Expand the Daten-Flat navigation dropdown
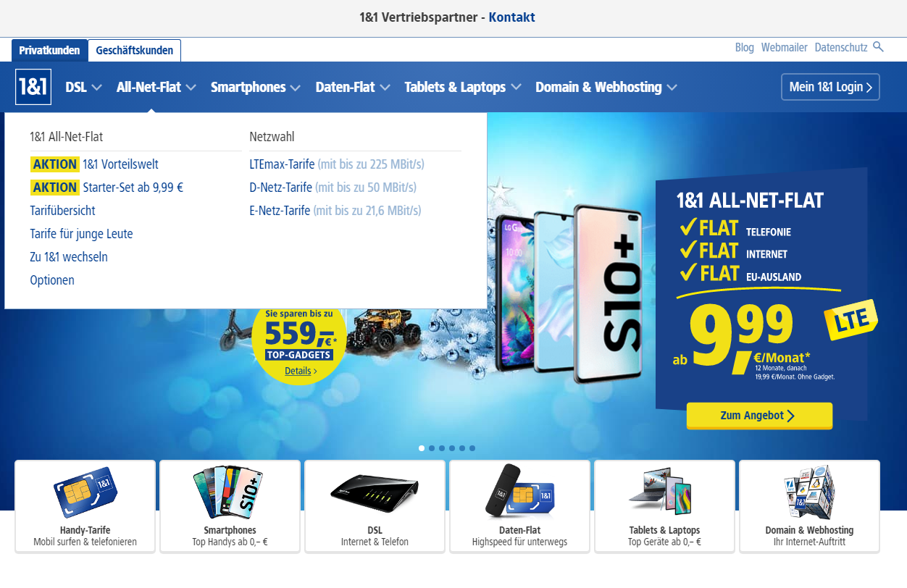Image resolution: width=907 pixels, height=588 pixels. (x=353, y=87)
